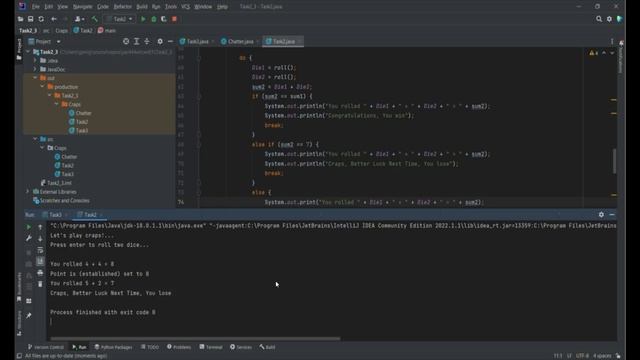Image resolution: width=640 pixels, height=360 pixels.
Task: Toggle Soft-Wrap in Run console
Action: [40, 250]
